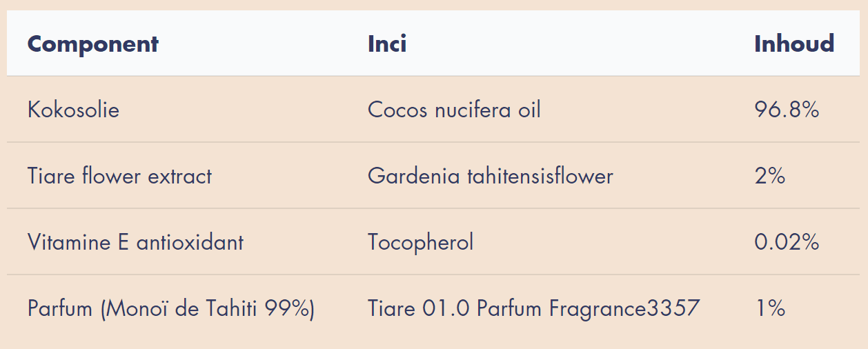The width and height of the screenshot is (868, 349).
Task: Click the Component column header
Action: click(92, 44)
